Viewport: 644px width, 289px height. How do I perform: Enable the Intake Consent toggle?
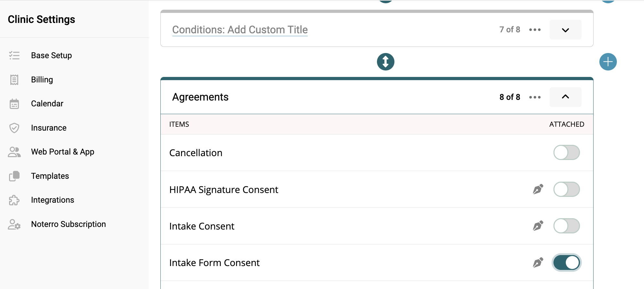(x=567, y=226)
